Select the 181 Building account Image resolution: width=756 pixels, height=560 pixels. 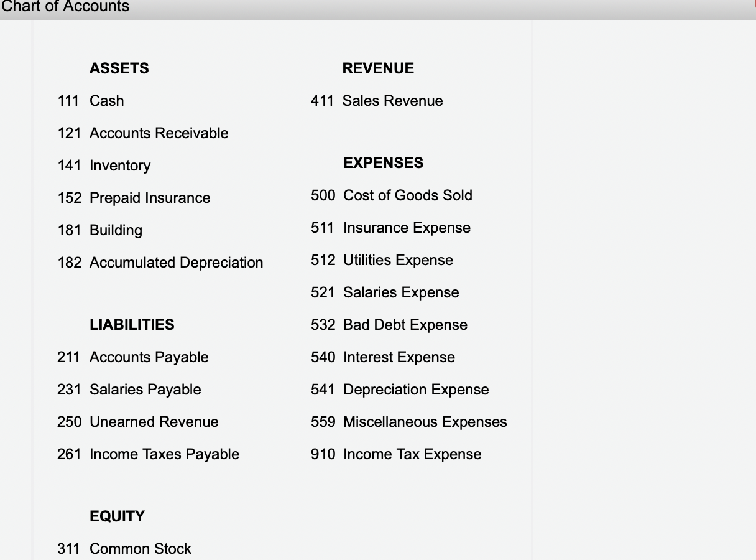point(100,230)
